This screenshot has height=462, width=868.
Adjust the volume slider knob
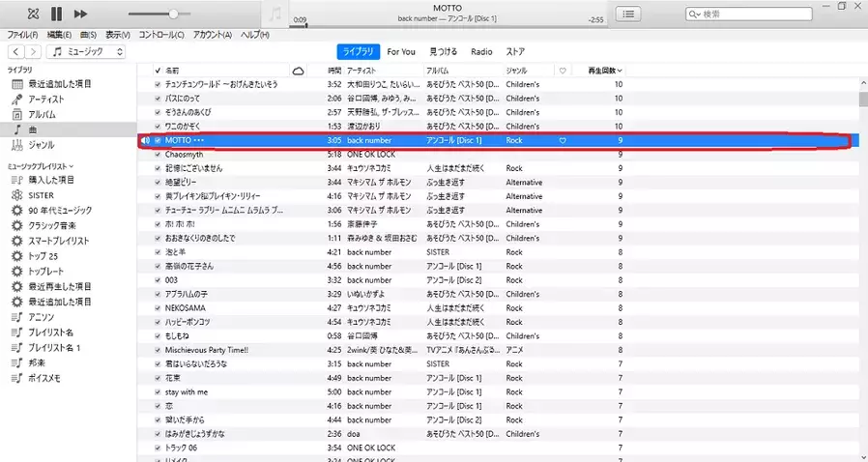(173, 14)
